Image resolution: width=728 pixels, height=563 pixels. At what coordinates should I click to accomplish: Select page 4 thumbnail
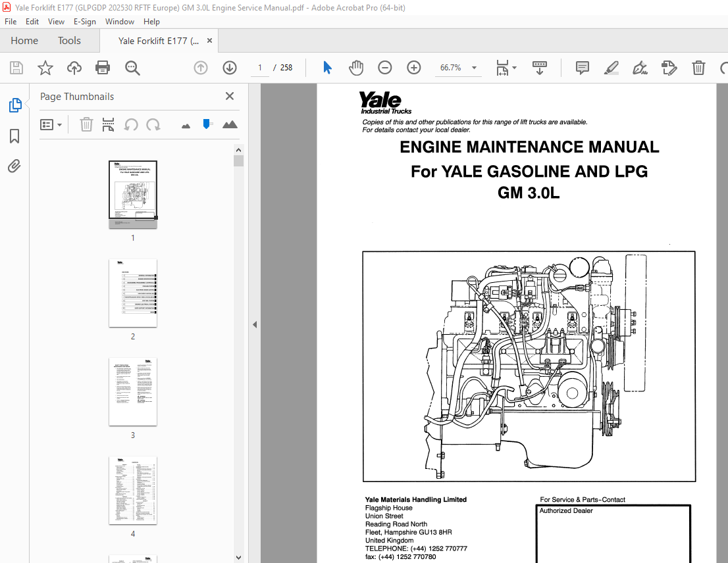click(133, 491)
